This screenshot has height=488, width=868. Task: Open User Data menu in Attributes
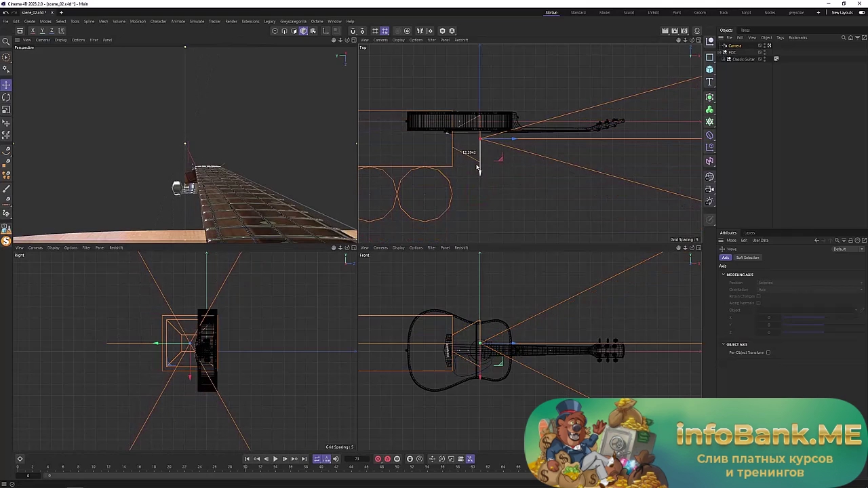pyautogui.click(x=760, y=241)
